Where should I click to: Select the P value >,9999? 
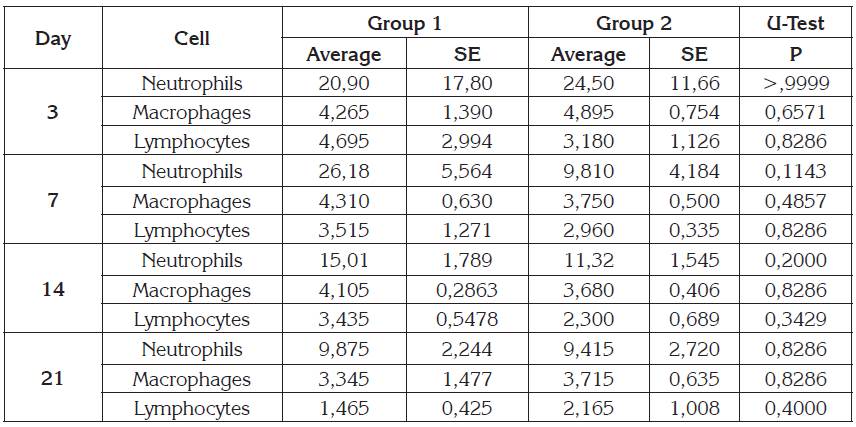(797, 83)
